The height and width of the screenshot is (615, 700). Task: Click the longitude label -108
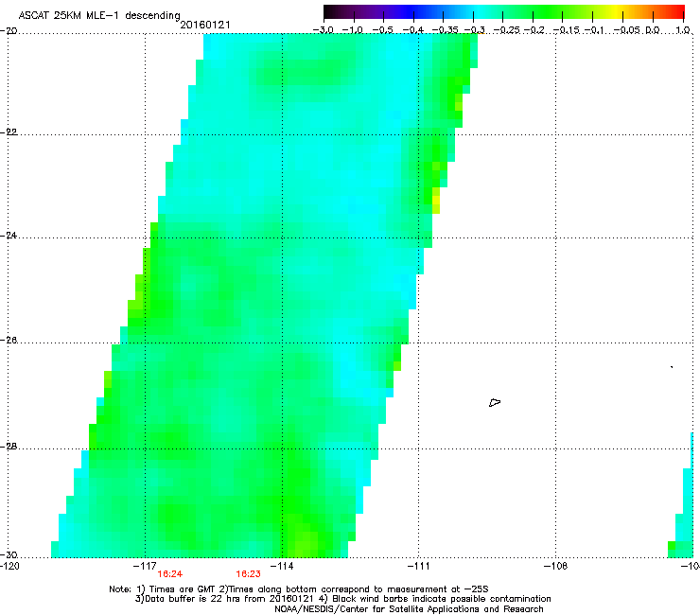(x=555, y=566)
